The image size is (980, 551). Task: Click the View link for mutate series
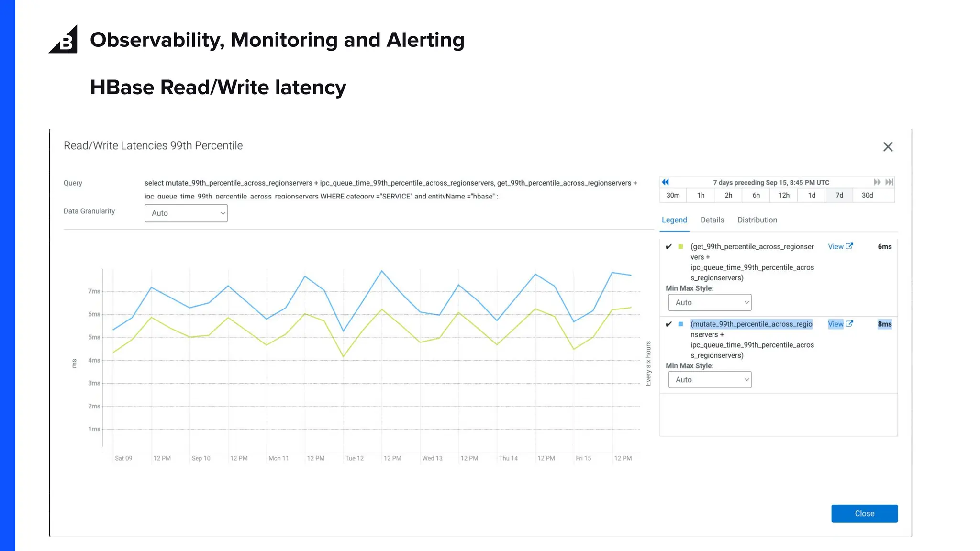835,324
